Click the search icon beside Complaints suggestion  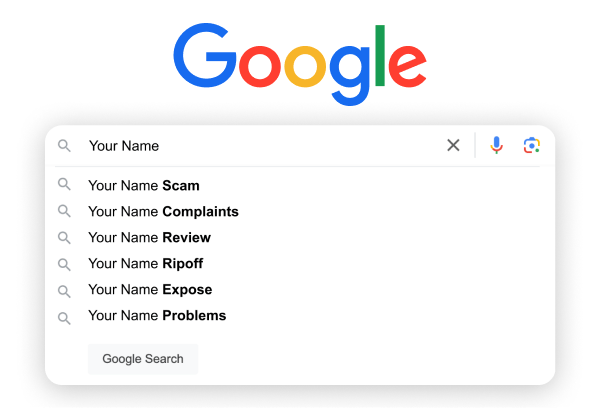tap(64, 211)
